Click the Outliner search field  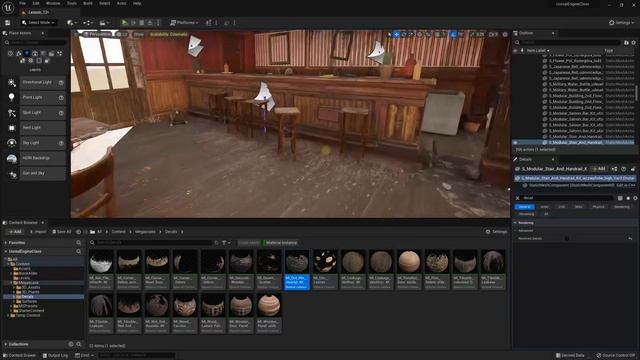coord(567,42)
